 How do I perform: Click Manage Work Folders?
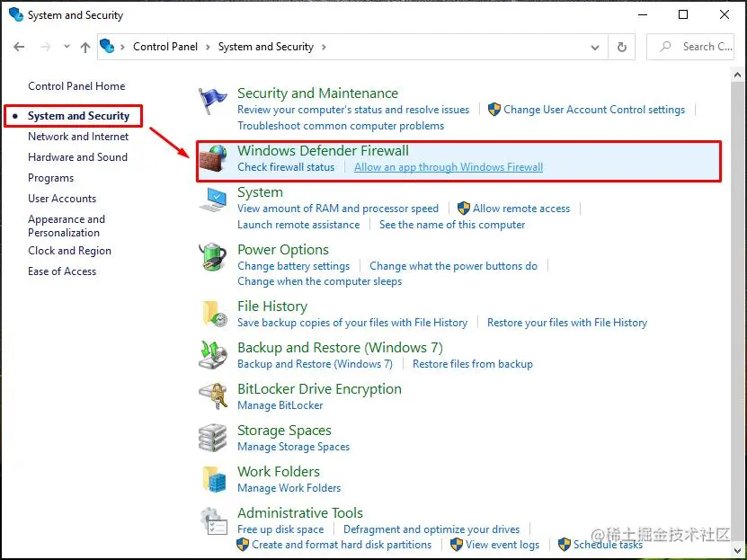289,488
